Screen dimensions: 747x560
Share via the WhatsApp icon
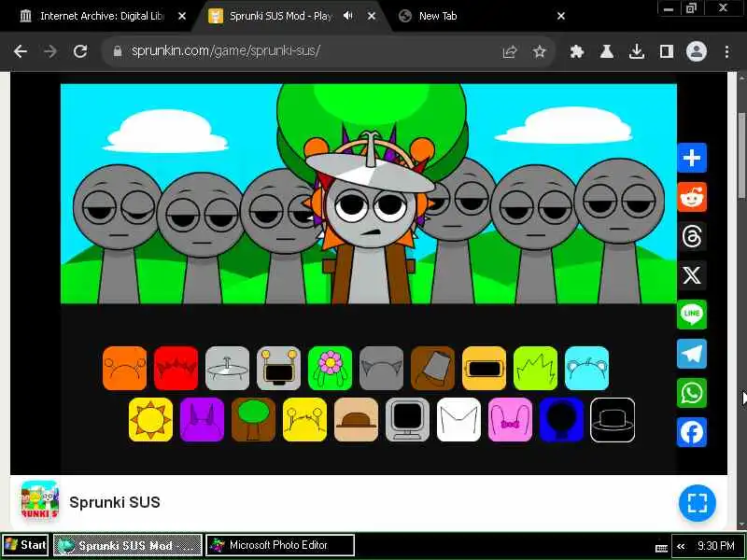pos(692,393)
